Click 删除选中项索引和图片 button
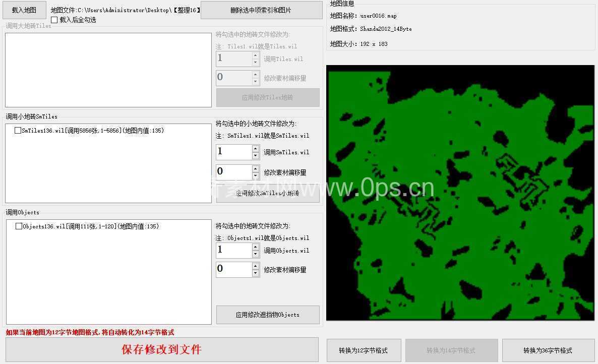The image size is (598, 364). 261,10
